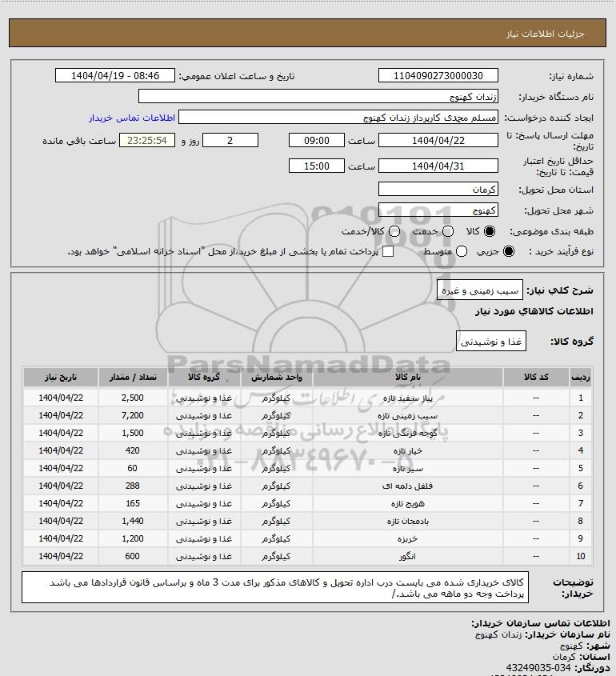The height and width of the screenshot is (676, 616).
Task: Click the quantity value 1,440
Action: click(x=133, y=522)
